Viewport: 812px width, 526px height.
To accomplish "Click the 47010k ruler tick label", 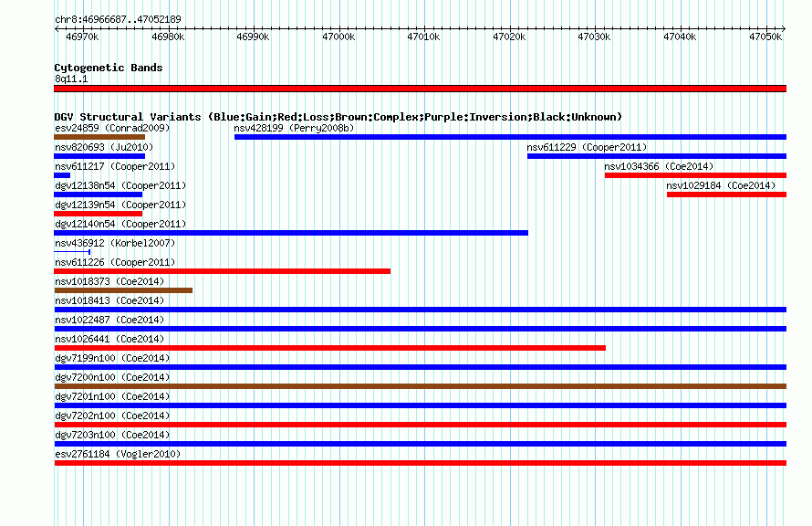I will tap(423, 37).
